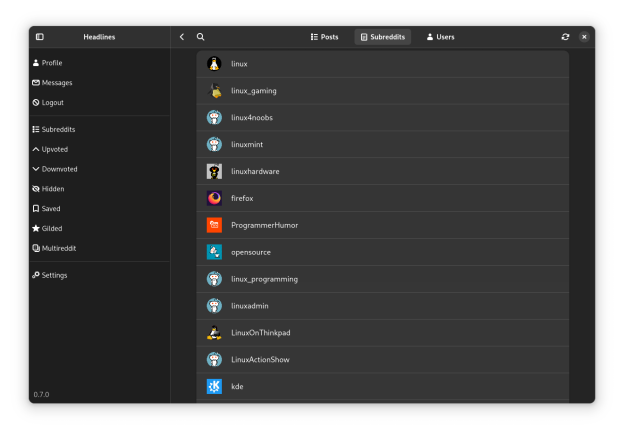624x435 pixels.
Task: Open the "linux4noobs" subreddit name
Action: click(x=252, y=117)
